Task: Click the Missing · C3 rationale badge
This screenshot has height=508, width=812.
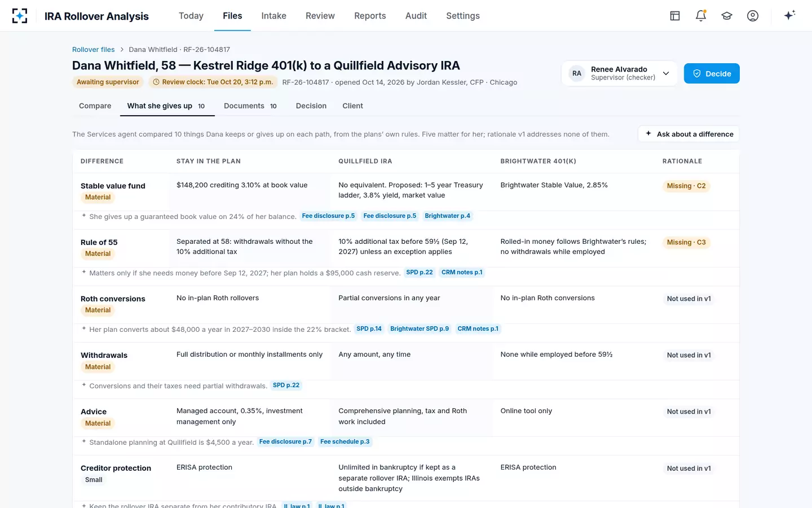Action: 686,243
